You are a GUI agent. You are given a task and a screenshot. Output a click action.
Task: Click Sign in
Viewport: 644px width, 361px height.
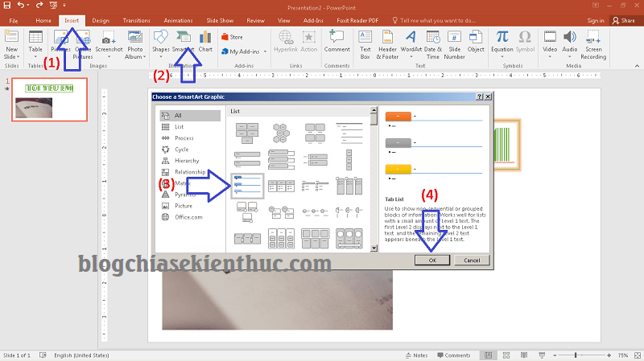[x=596, y=21]
